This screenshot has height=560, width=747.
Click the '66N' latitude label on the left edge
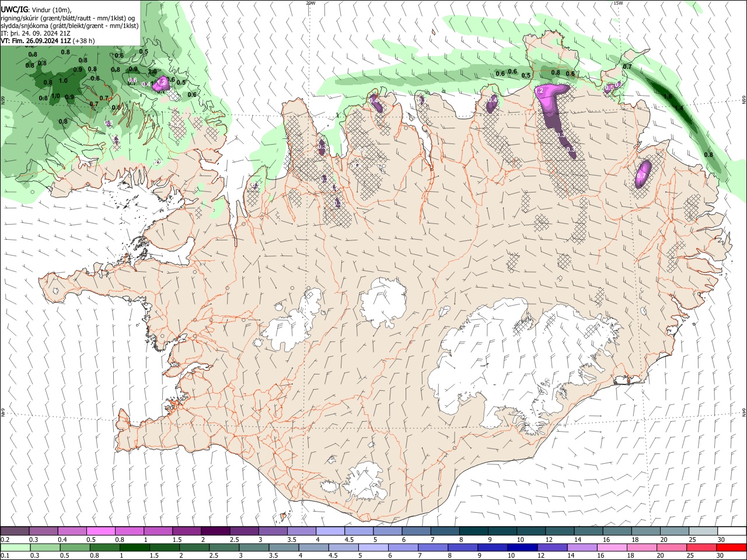pyautogui.click(x=3, y=100)
